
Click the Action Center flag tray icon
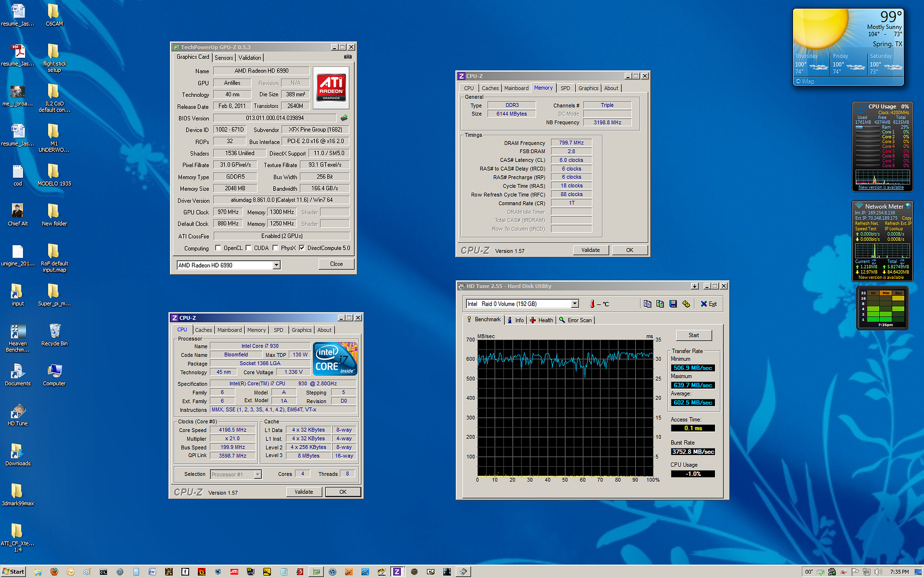point(855,572)
